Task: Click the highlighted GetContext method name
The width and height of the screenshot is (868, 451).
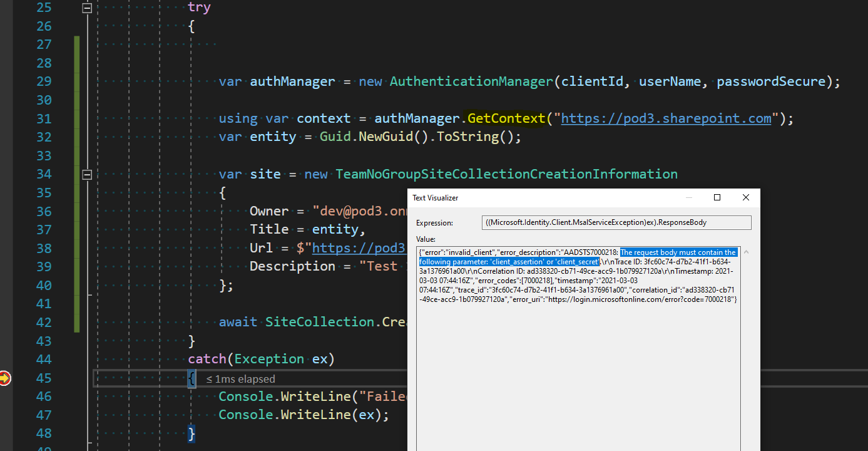Action: tap(506, 118)
